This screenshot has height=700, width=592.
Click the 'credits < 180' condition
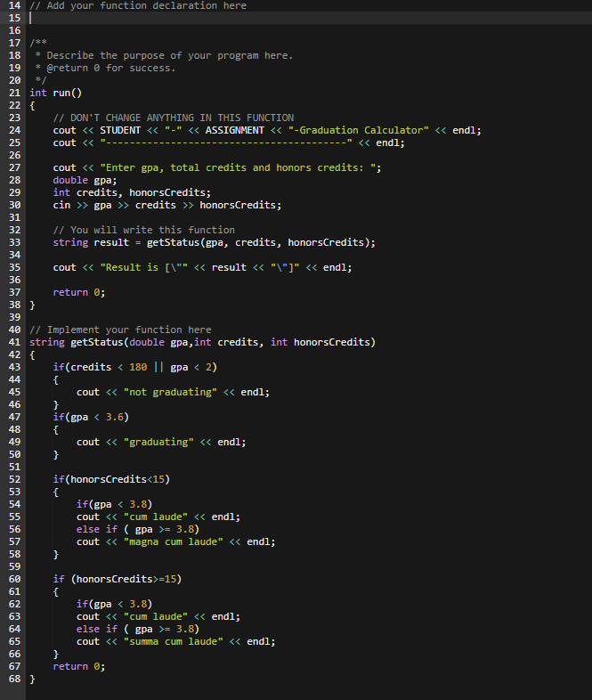109,368
